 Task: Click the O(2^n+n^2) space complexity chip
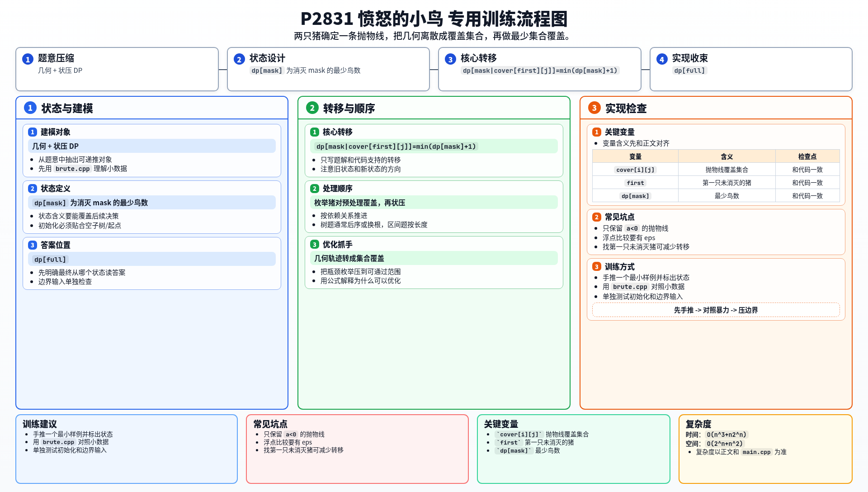pos(725,444)
